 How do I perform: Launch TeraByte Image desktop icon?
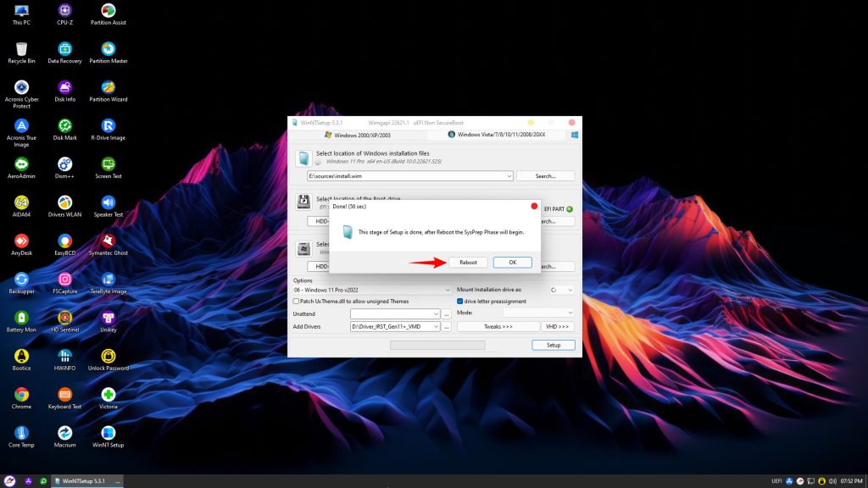108,283
